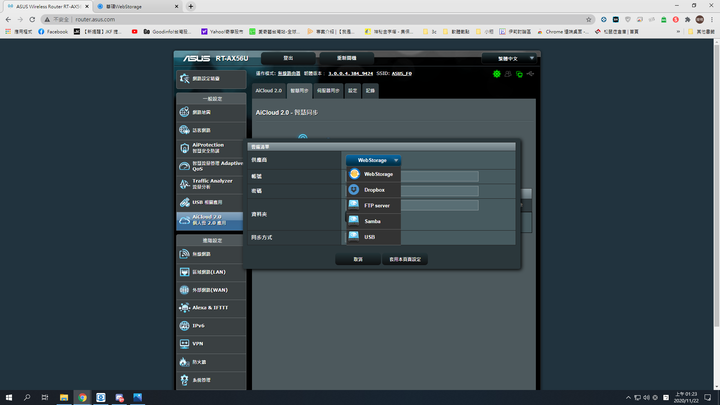Open the taskbar clock showing 01:23
This screenshot has width=720, height=405.
coord(686,397)
